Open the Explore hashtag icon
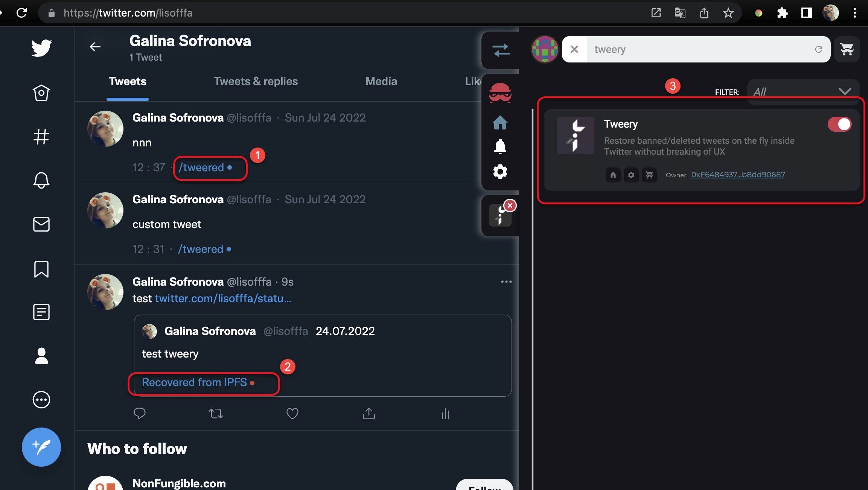This screenshot has width=868, height=490. click(41, 137)
